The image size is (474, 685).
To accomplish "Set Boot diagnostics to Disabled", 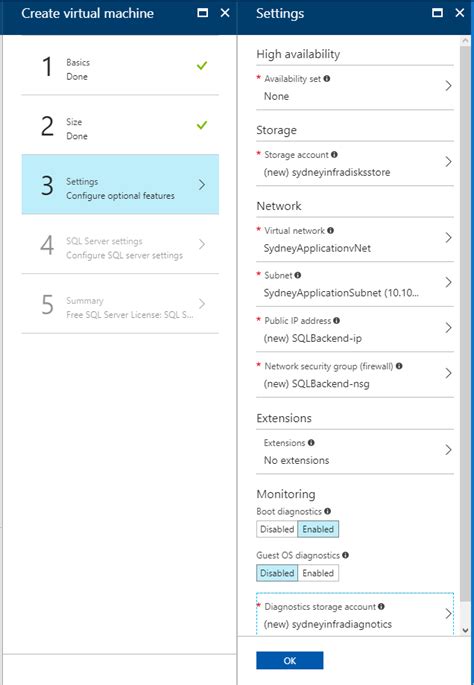I will click(x=277, y=529).
